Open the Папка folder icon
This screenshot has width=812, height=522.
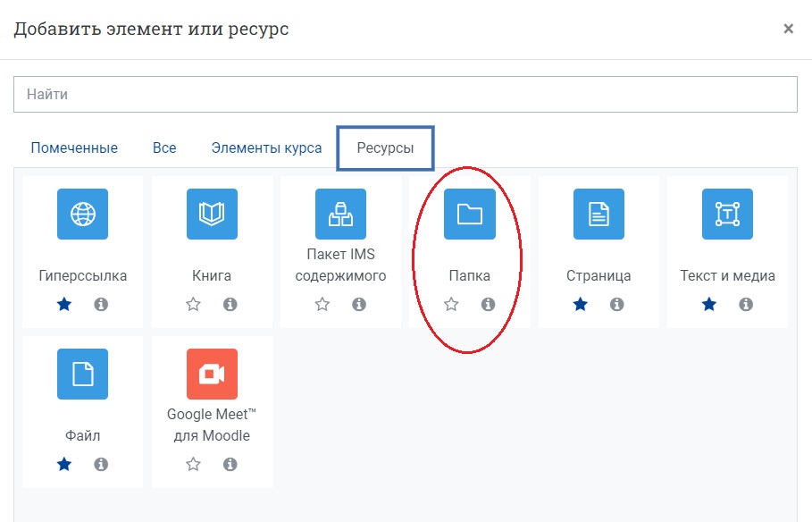(x=470, y=215)
